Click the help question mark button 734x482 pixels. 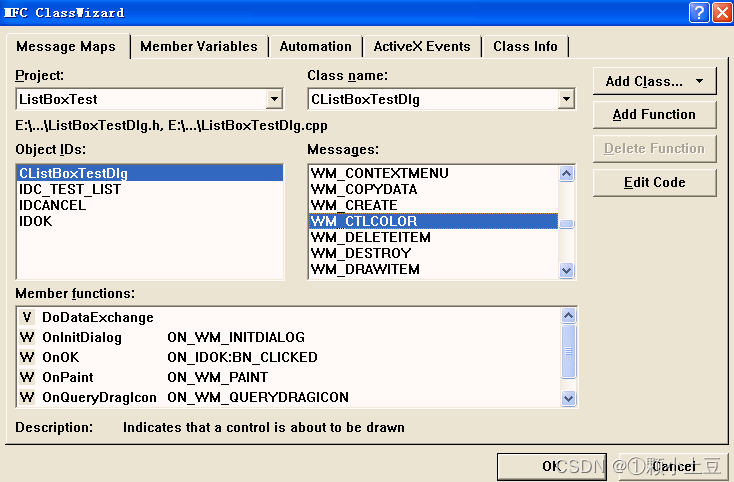700,12
